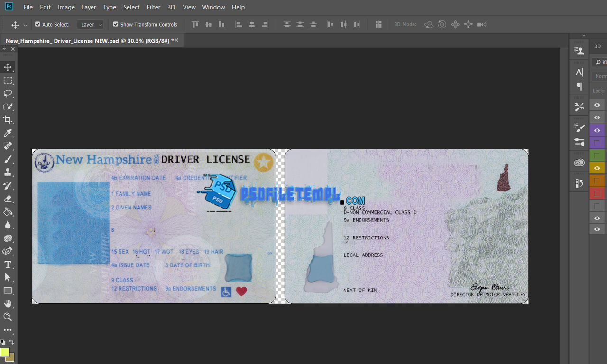Screen dimensions: 607x364
Task: Close the New_Hampshire_ Driver_License document tab
Action: point(176,40)
